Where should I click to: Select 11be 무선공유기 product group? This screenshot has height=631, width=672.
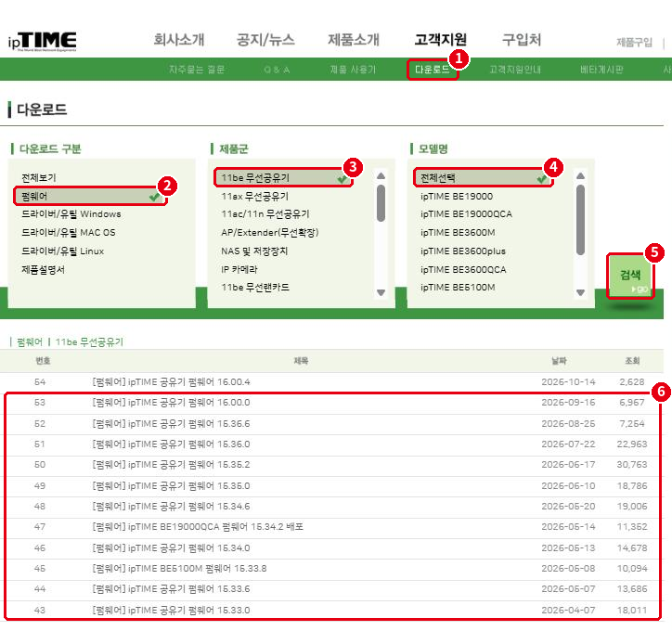click(283, 178)
